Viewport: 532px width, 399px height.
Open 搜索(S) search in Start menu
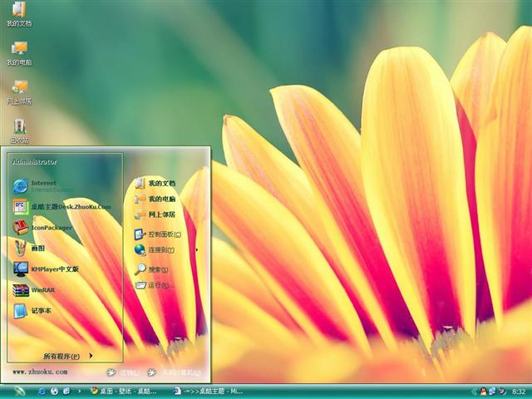coord(151,269)
